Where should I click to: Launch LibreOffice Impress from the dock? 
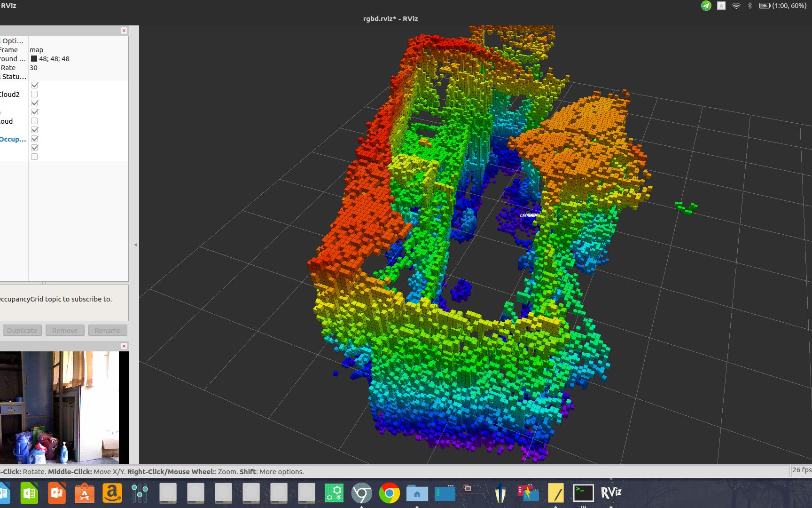coord(57,493)
